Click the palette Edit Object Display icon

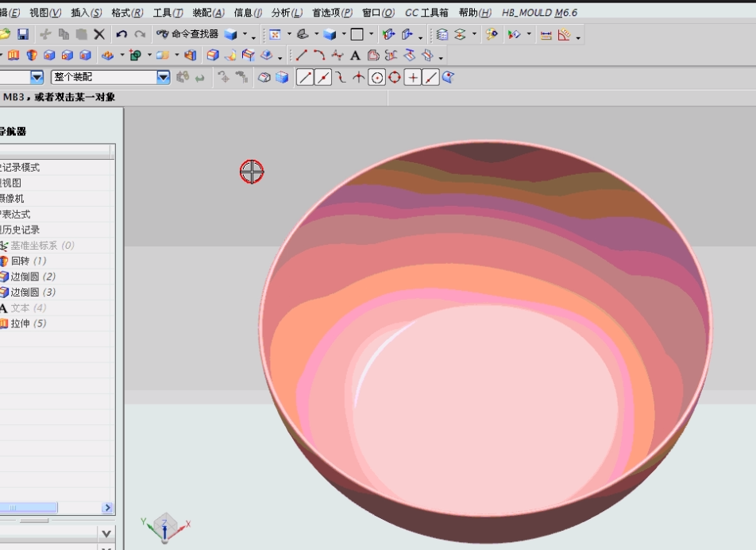[x=492, y=34]
